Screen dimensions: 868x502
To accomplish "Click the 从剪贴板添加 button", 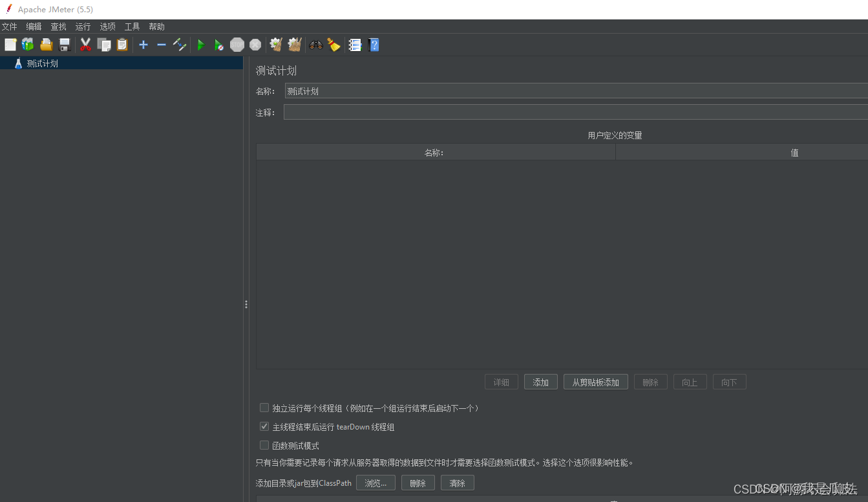I will click(596, 382).
